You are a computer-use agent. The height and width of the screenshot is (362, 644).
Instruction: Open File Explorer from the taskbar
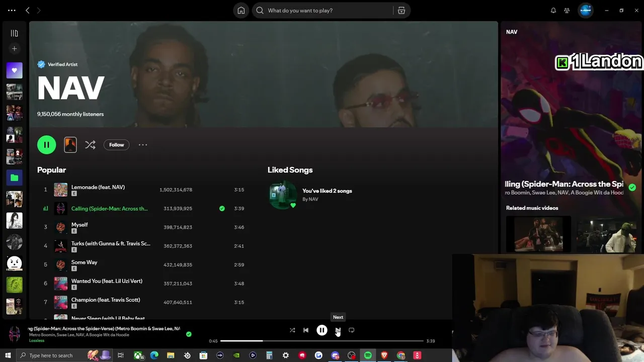coord(171,355)
